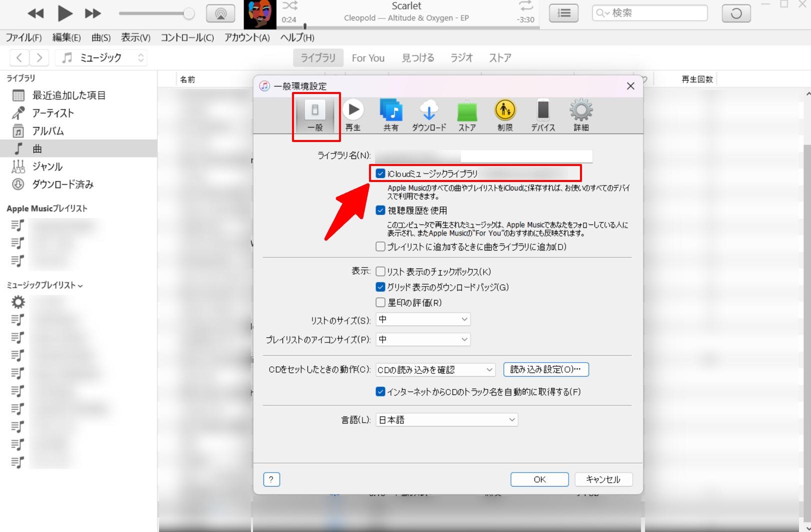Click the ライブラリ名 input field

tap(483, 156)
